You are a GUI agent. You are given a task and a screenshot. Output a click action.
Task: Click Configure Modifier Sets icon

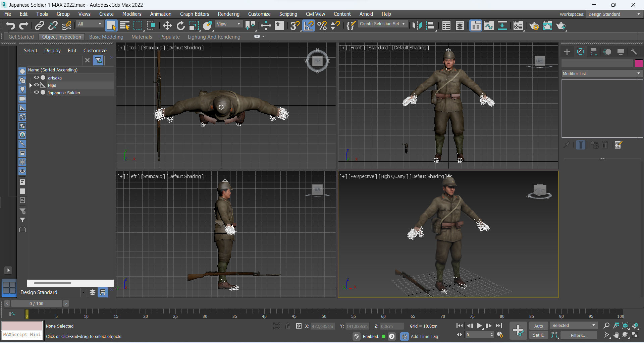pos(619,145)
